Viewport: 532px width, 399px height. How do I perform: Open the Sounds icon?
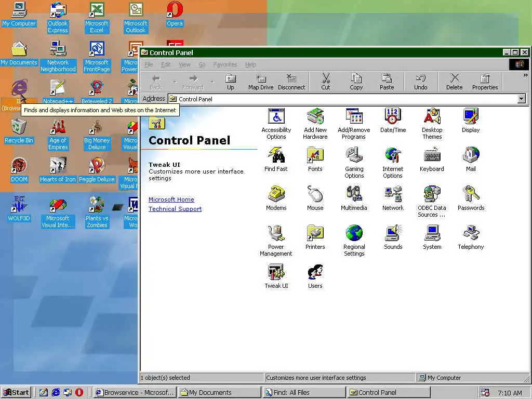[x=393, y=237]
